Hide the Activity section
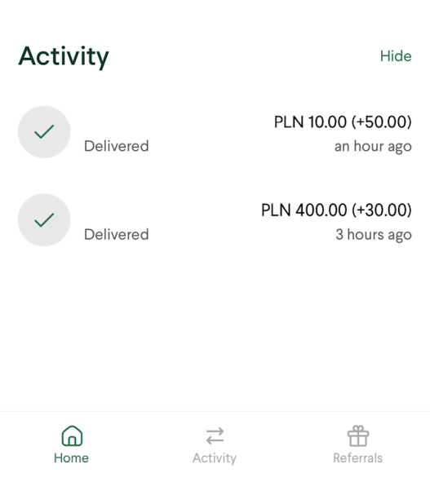The height and width of the screenshot is (504, 430). coord(396,56)
